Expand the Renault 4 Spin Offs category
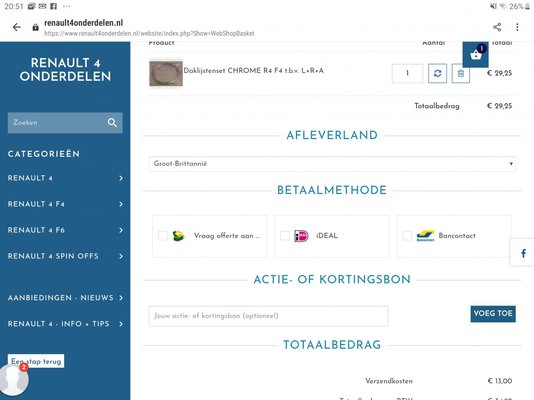The image size is (534, 400). (65, 256)
